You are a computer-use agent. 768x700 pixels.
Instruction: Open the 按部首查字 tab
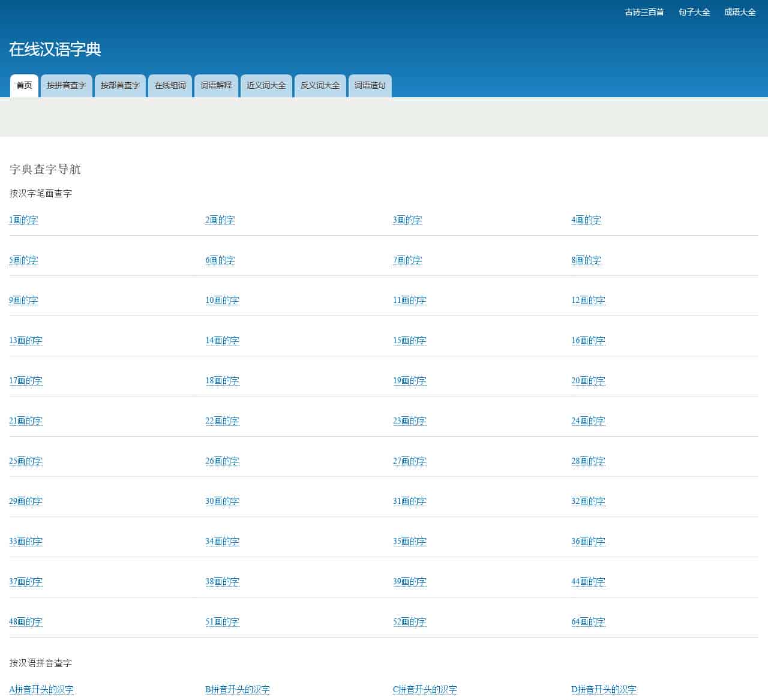pos(120,86)
